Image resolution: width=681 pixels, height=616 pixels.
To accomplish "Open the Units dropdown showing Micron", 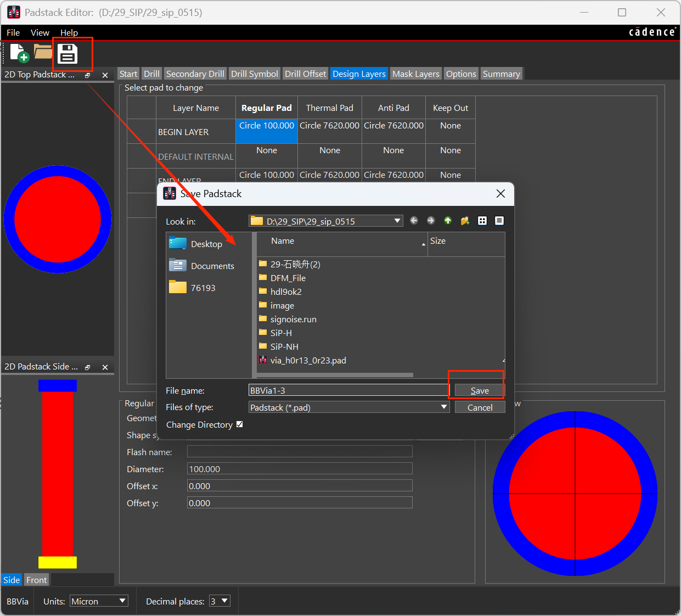I will point(99,601).
